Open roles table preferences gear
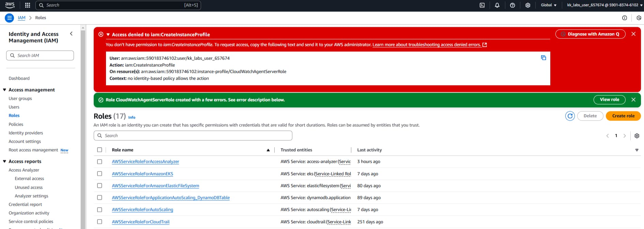 click(x=637, y=136)
